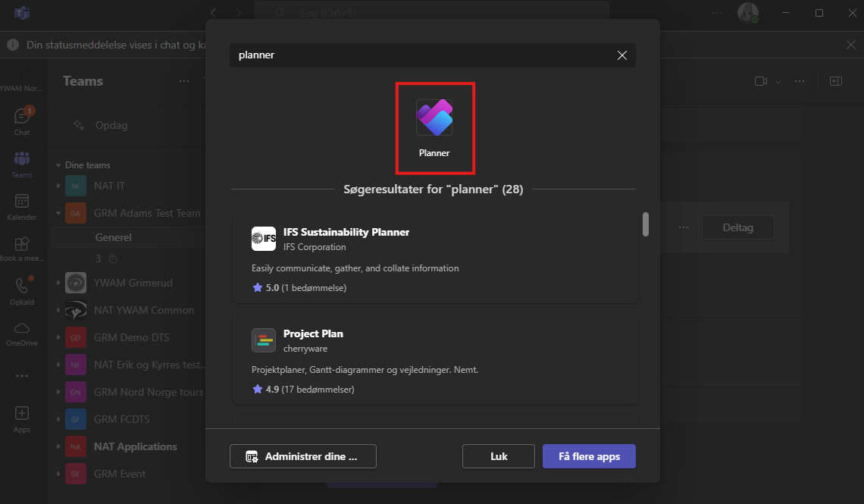Open the meeting options dropdown arrow
This screenshot has height=504, width=864.
(x=778, y=82)
